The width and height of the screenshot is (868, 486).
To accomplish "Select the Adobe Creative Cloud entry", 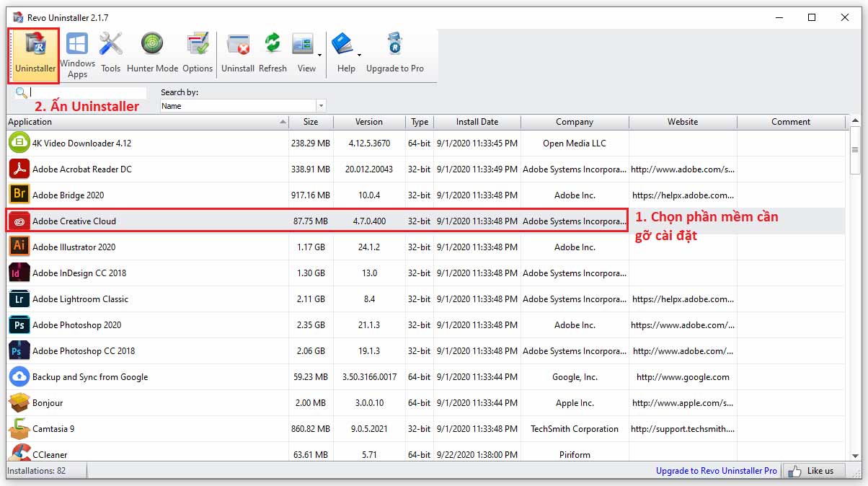I will click(x=216, y=221).
